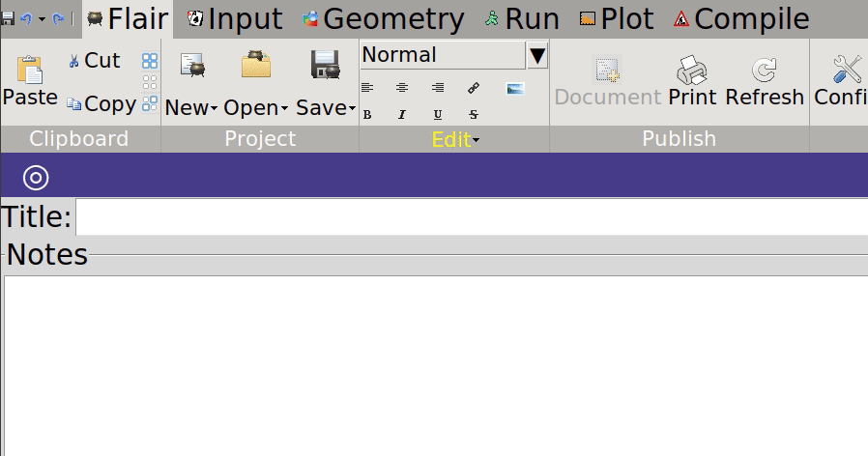
Task: Click the Clear selection dotted grid icon
Action: tap(150, 82)
